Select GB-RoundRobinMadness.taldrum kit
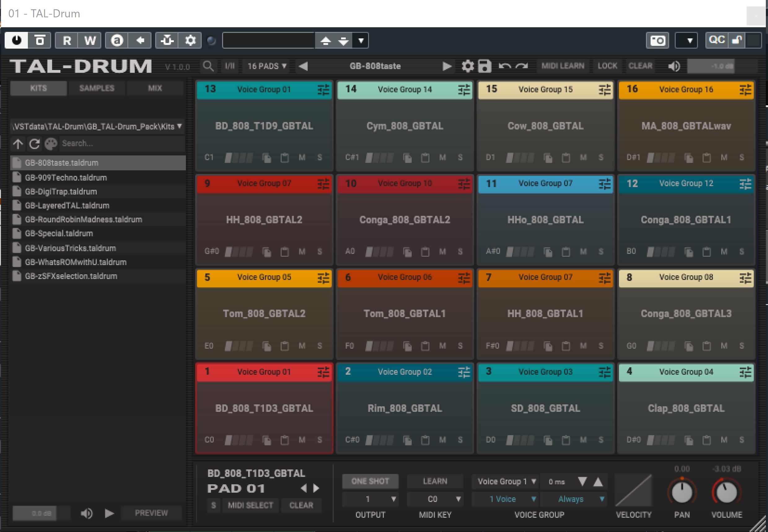Image resolution: width=768 pixels, height=532 pixels. (98, 220)
